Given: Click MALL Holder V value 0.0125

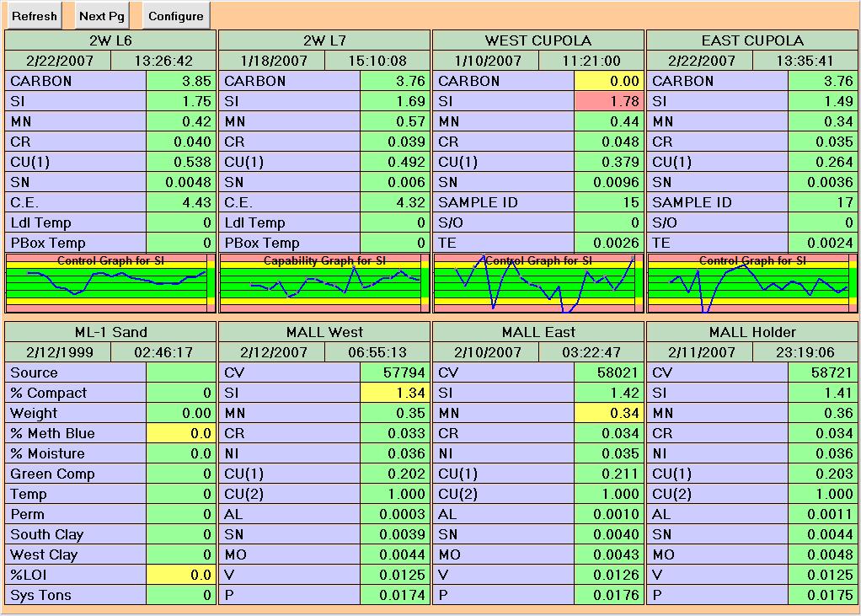Looking at the screenshot, I should 823,576.
